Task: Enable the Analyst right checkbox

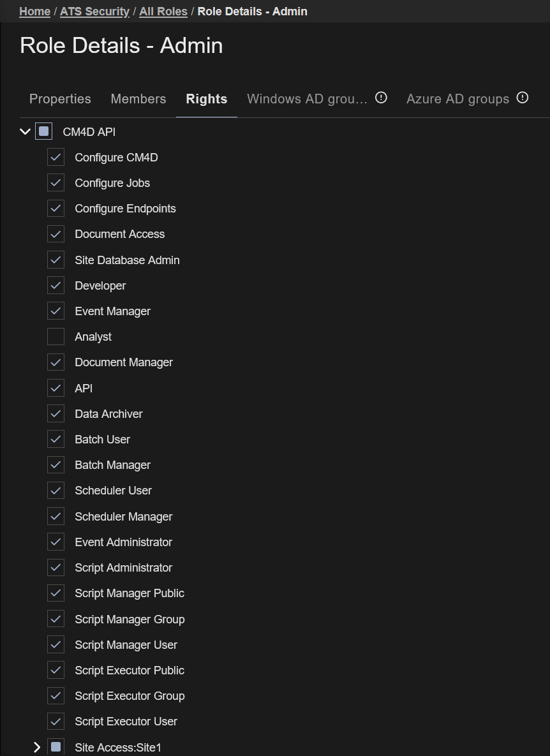Action: [56, 337]
